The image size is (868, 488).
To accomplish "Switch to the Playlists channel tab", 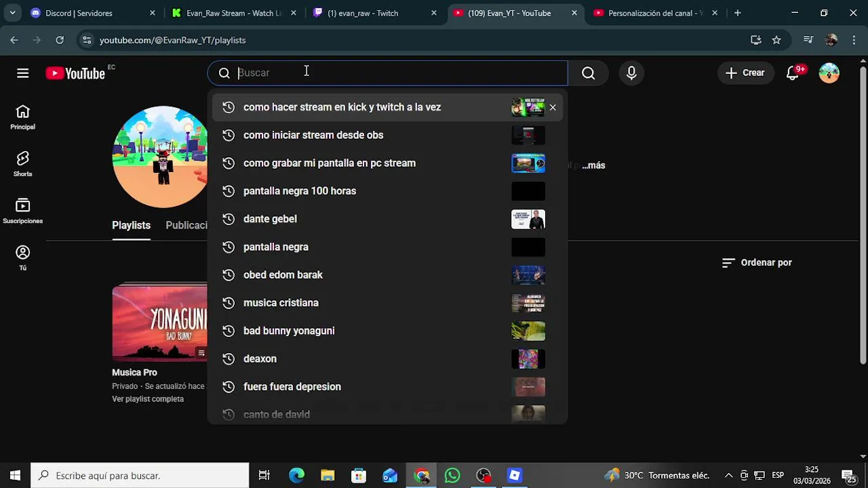I will pos(131,225).
